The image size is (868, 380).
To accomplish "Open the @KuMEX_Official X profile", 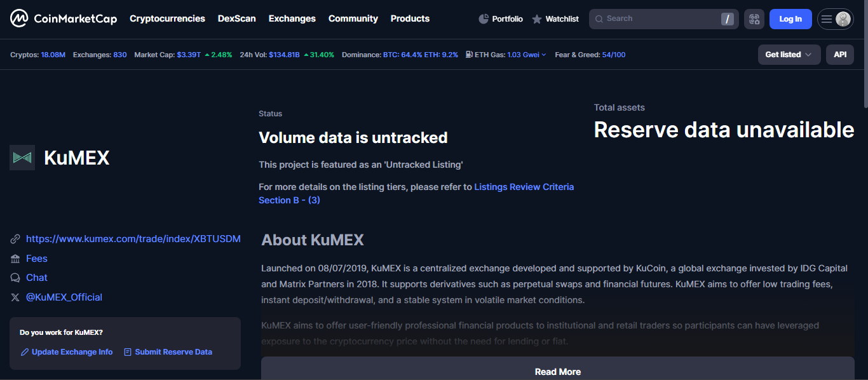I will click(x=64, y=297).
